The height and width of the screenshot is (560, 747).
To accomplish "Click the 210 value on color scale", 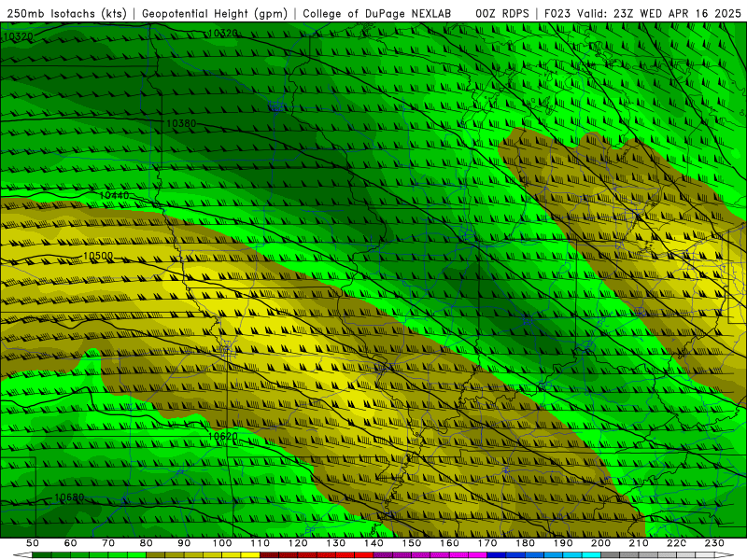I will (x=639, y=543).
